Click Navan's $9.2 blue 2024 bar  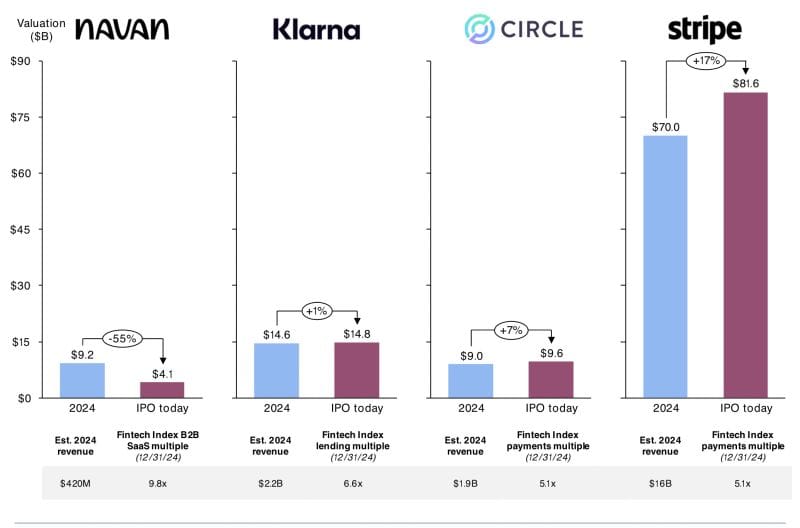point(82,381)
